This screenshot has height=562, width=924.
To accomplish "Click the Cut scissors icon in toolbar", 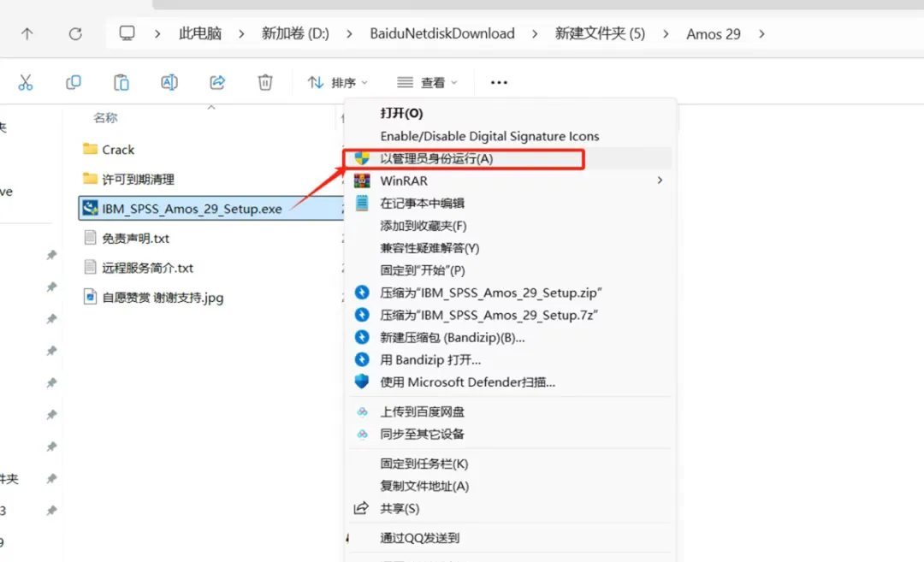I will coord(26,82).
